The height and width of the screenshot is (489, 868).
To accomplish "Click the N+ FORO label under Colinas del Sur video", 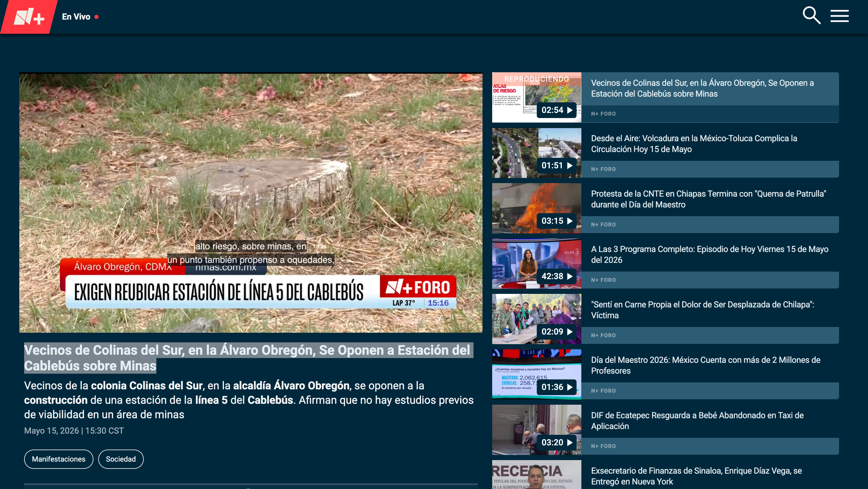I will (603, 114).
